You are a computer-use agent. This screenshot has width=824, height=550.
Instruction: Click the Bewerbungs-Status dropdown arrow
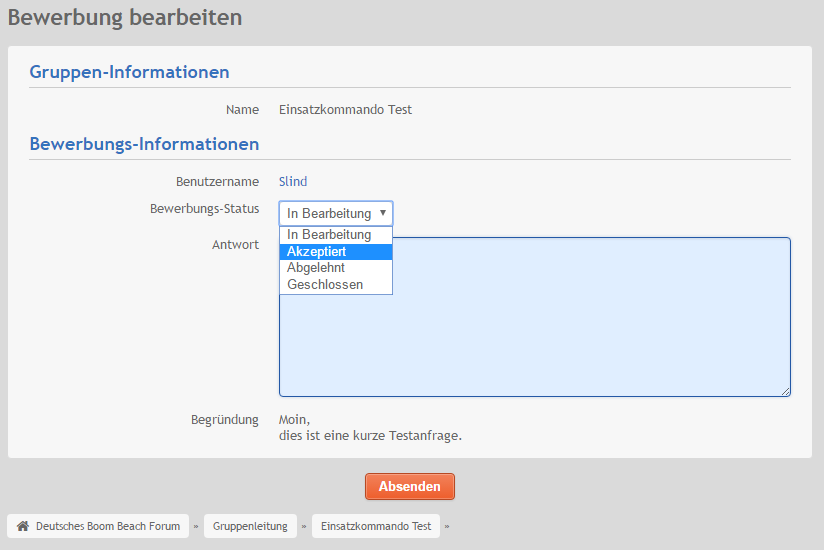[382, 213]
